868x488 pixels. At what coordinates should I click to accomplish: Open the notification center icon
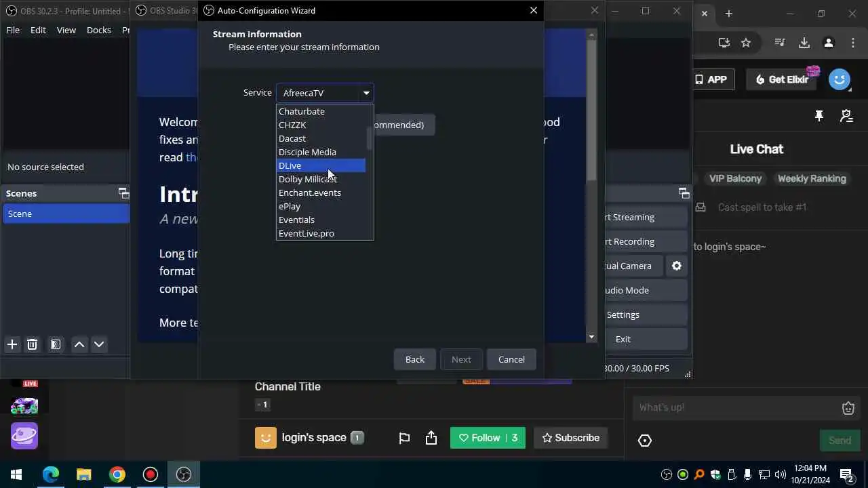[x=846, y=474]
